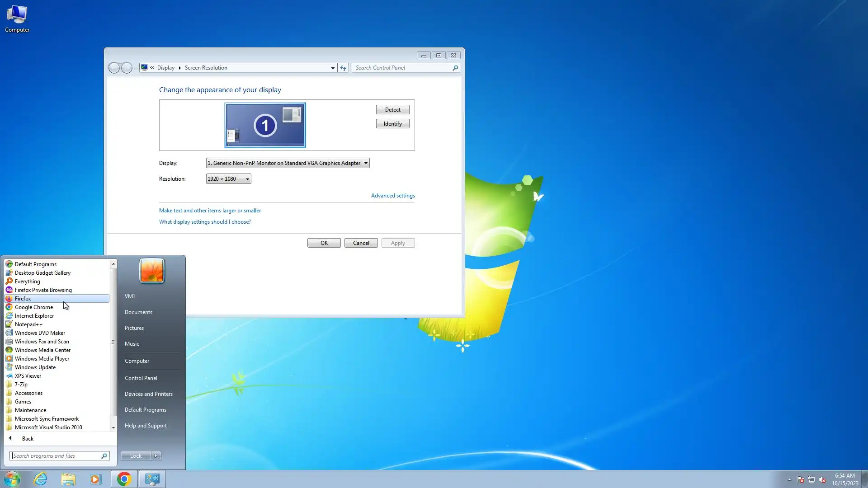
Task: Click the user account picture in Start menu
Action: point(152,271)
